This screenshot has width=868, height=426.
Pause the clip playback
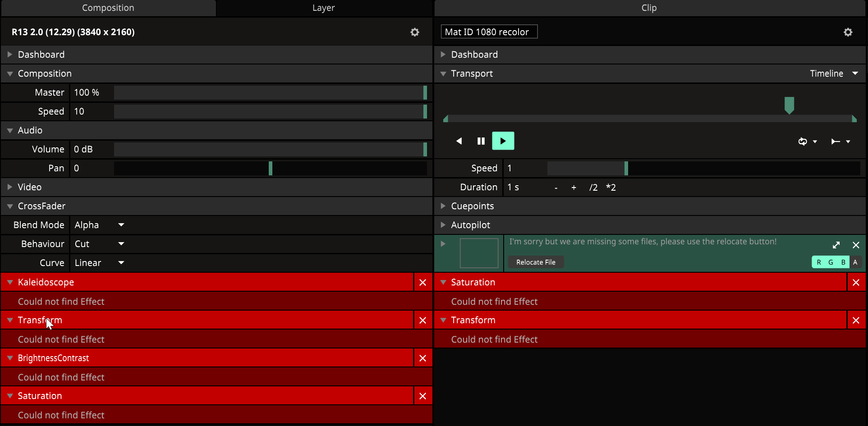[481, 141]
